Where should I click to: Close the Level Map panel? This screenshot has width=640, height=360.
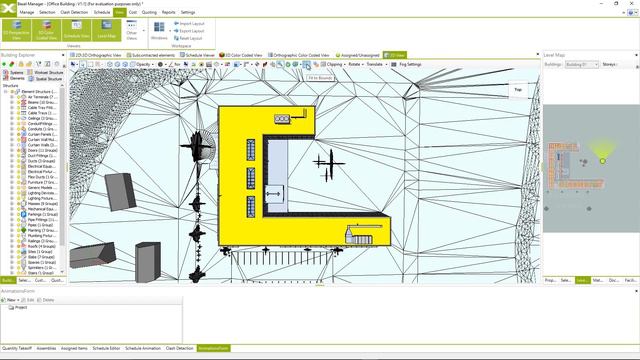click(x=636, y=55)
